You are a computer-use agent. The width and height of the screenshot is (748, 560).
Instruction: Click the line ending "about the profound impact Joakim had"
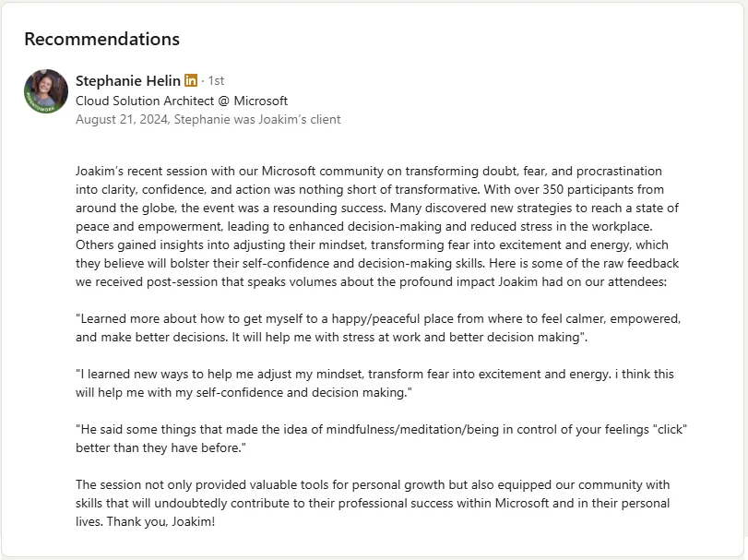click(x=371, y=282)
